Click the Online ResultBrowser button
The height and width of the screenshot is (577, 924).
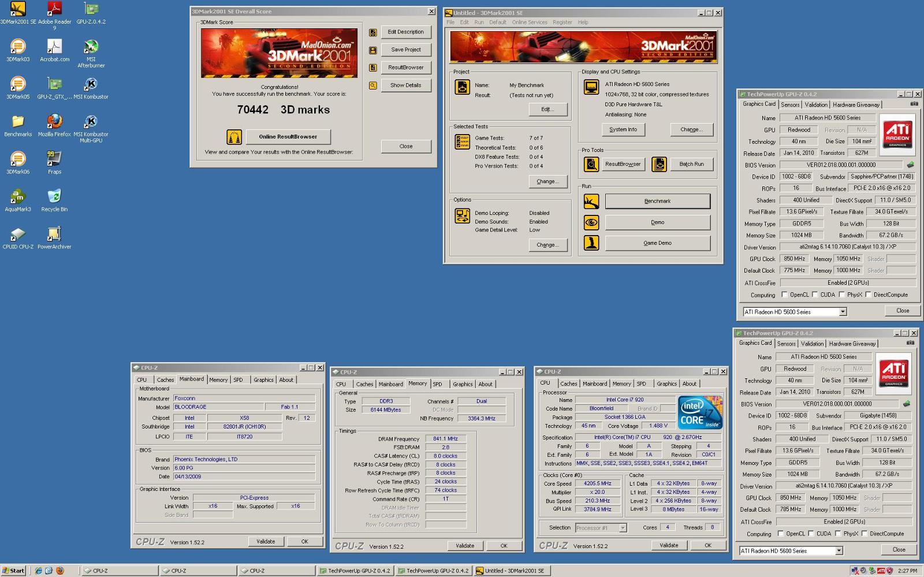click(288, 137)
